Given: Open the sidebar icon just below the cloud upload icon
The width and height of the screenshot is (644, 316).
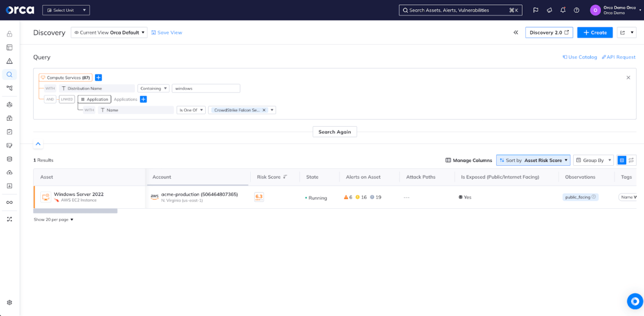Looking at the screenshot, I should coord(10,186).
